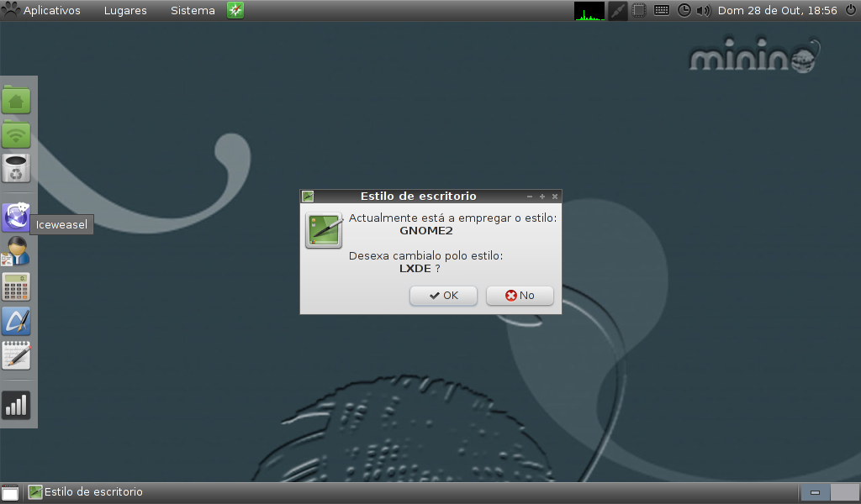Launch the Iceweasel web browser
Screen dimensions: 861x504
pyautogui.click(x=16, y=218)
